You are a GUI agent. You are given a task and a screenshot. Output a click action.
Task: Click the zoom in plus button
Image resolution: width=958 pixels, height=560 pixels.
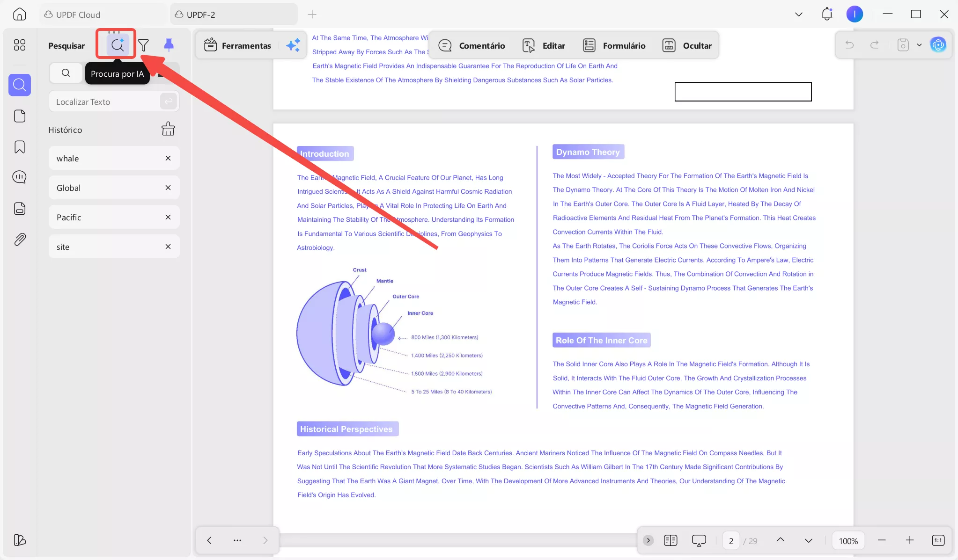click(x=909, y=540)
